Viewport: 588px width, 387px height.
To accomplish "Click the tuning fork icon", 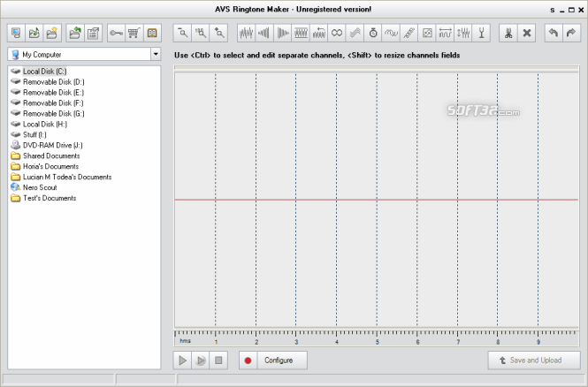I will (482, 33).
